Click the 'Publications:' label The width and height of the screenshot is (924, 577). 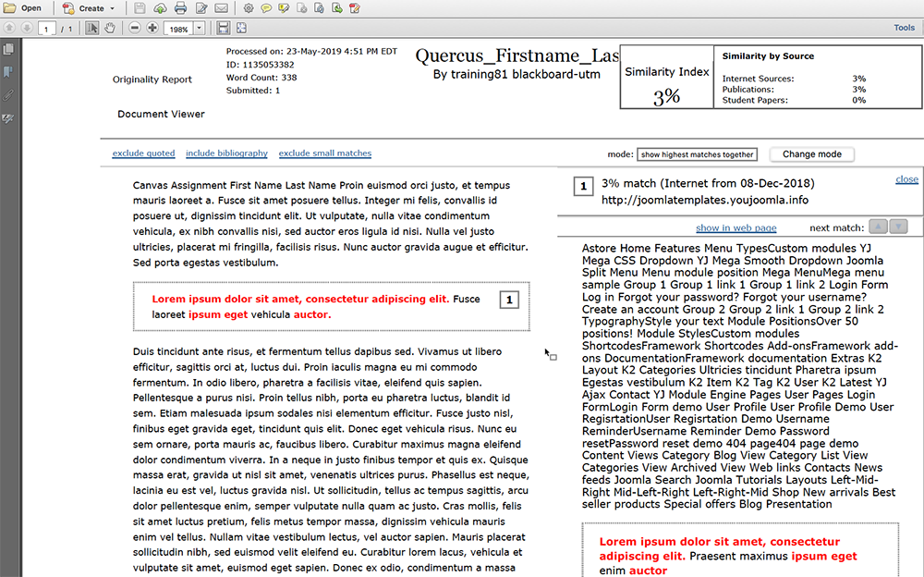(748, 90)
